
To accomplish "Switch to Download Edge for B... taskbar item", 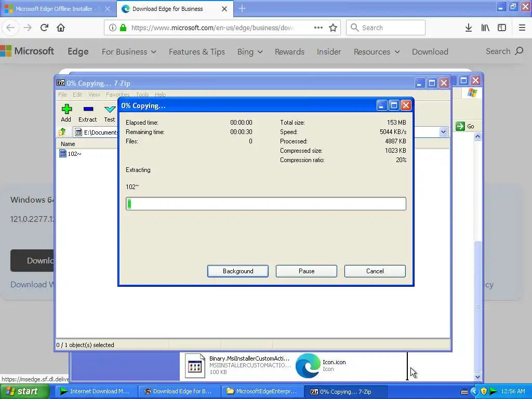I will [x=179, y=392].
